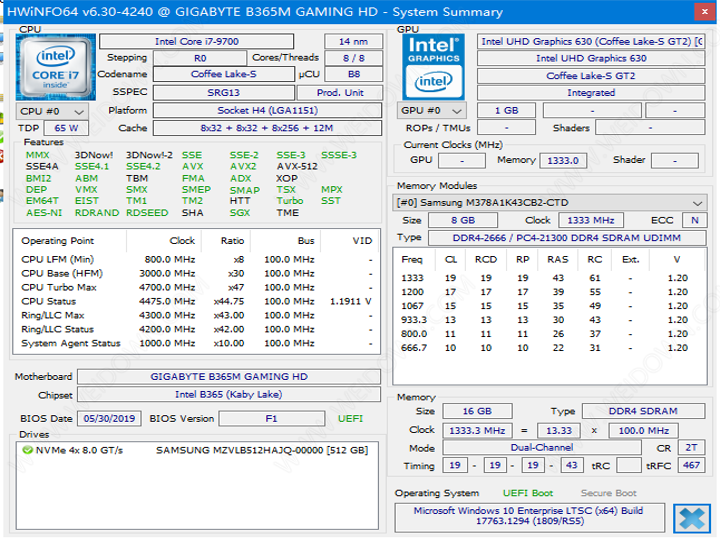Click the GPU 1 GB memory field

[x=506, y=111]
